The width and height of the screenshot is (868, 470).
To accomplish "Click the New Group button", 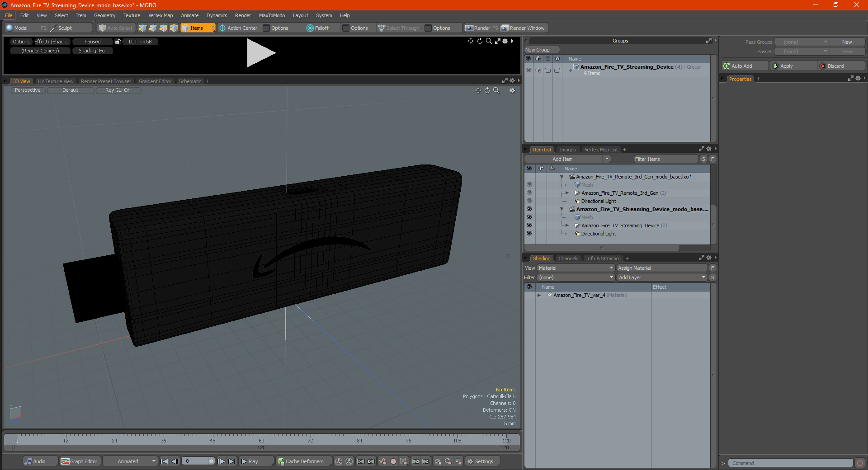I will point(542,50).
